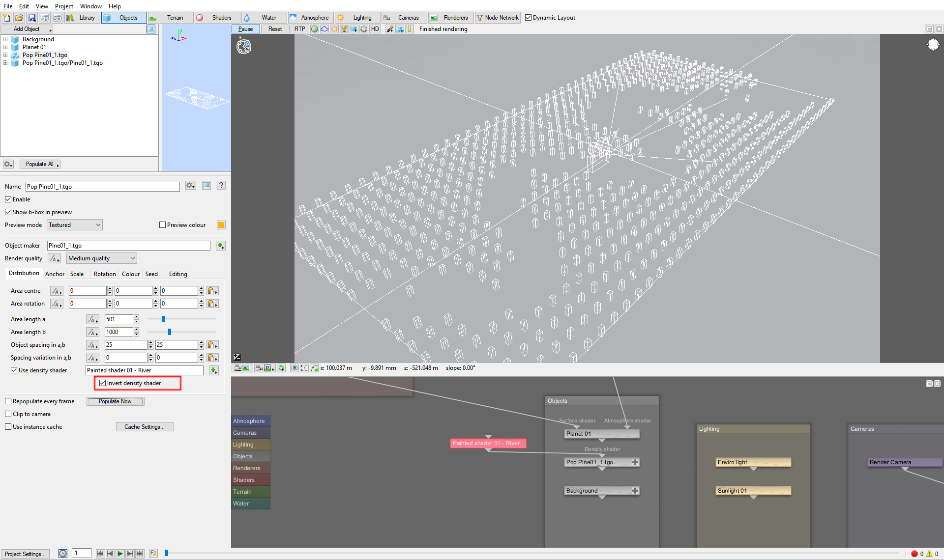
Task: Expand the Background node plus in network
Action: (x=635, y=491)
